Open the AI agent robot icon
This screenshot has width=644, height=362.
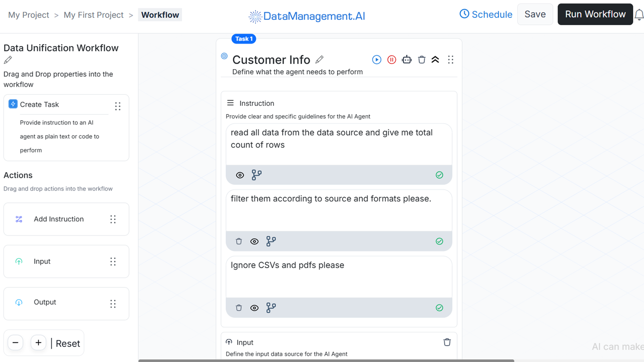[x=407, y=59]
